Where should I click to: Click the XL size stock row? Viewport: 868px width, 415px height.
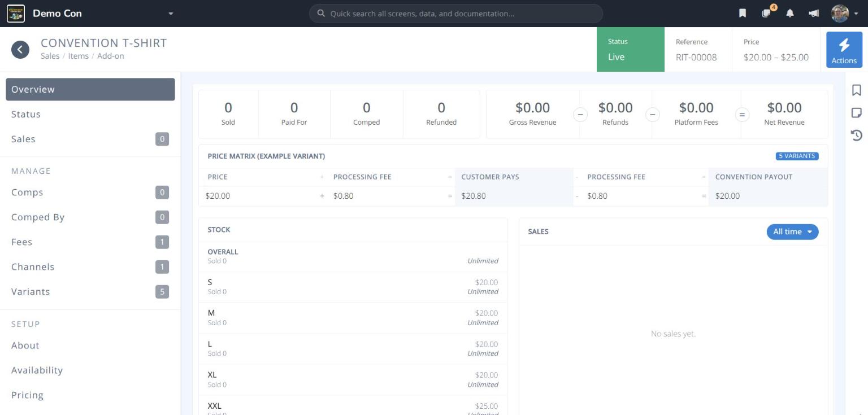[353, 380]
